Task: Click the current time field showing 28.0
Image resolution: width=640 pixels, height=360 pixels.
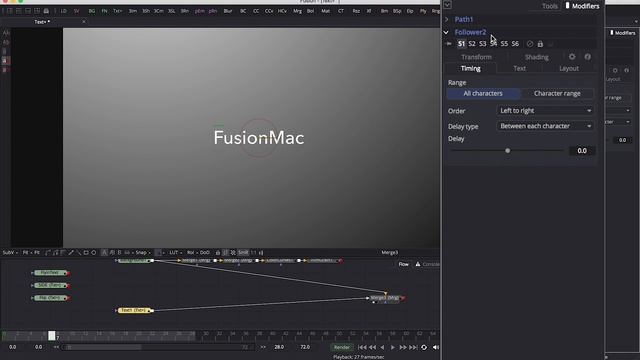Action: 279,347
